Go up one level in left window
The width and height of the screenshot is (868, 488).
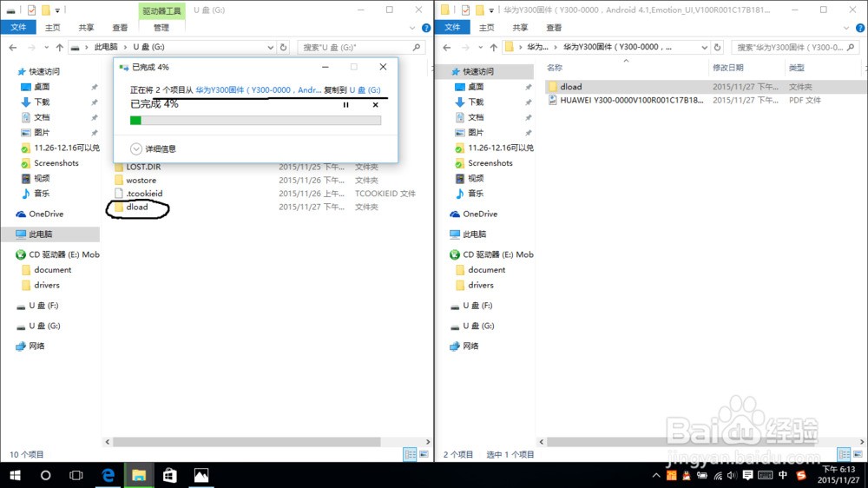59,47
